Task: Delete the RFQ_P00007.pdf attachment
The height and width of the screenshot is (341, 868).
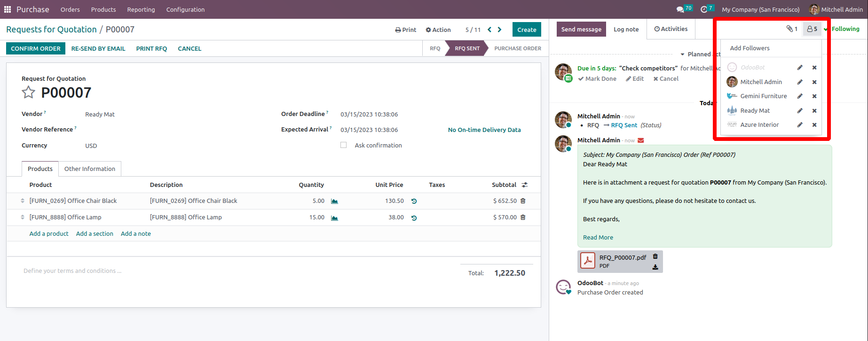Action: (x=655, y=256)
